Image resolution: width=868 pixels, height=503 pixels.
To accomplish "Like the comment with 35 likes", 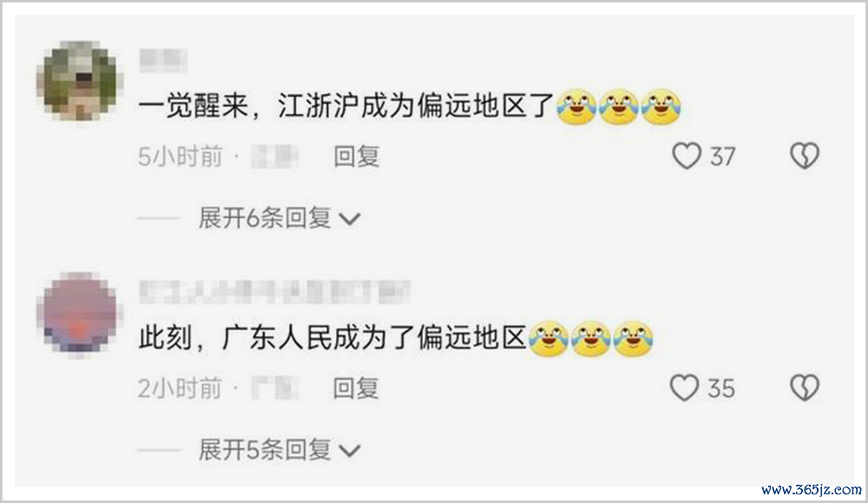I will [685, 387].
